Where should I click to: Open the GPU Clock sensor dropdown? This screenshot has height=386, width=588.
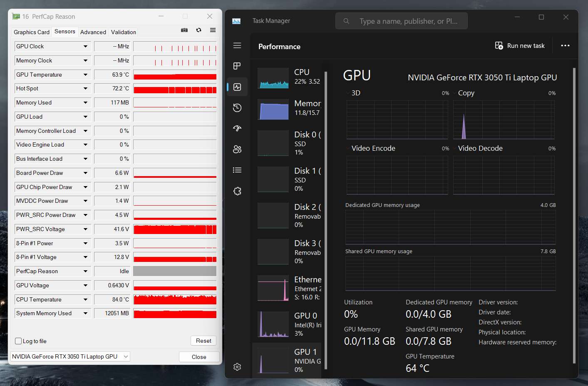tap(85, 46)
